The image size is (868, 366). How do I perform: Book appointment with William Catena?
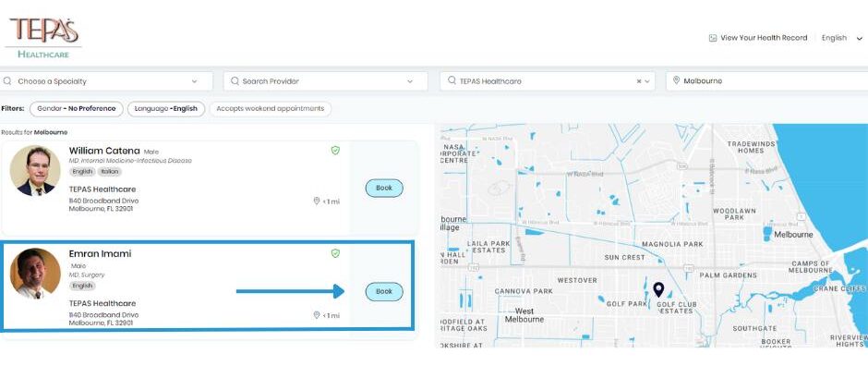[384, 189]
